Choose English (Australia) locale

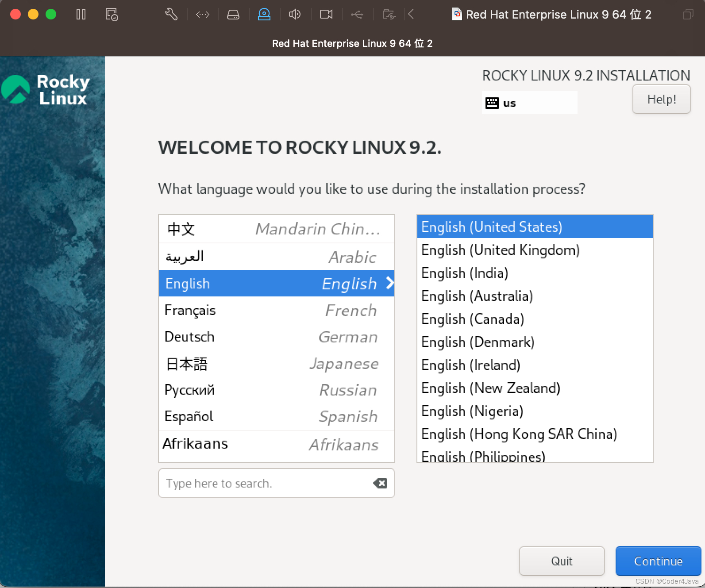535,296
